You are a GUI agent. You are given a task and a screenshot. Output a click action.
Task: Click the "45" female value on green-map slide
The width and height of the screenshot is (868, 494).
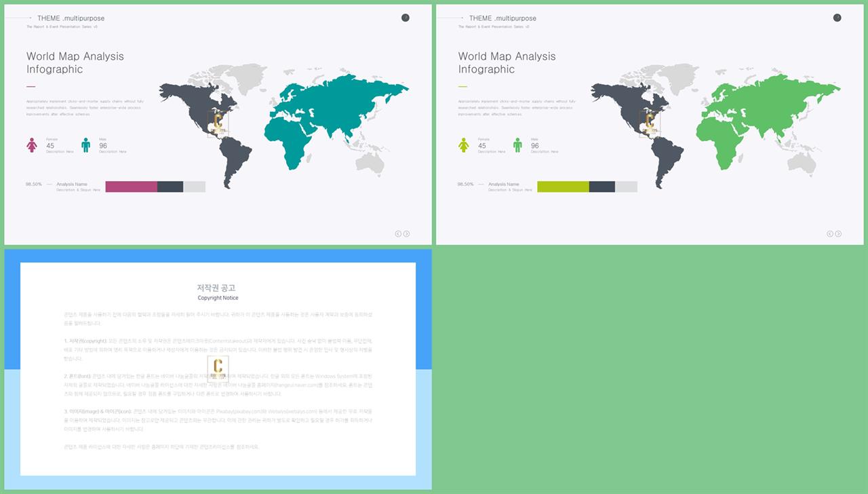click(x=482, y=145)
